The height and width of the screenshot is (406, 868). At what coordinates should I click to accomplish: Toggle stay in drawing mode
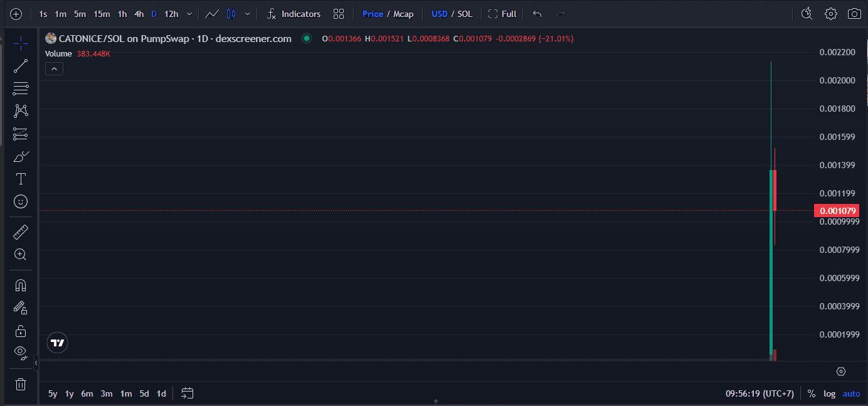[x=21, y=308]
